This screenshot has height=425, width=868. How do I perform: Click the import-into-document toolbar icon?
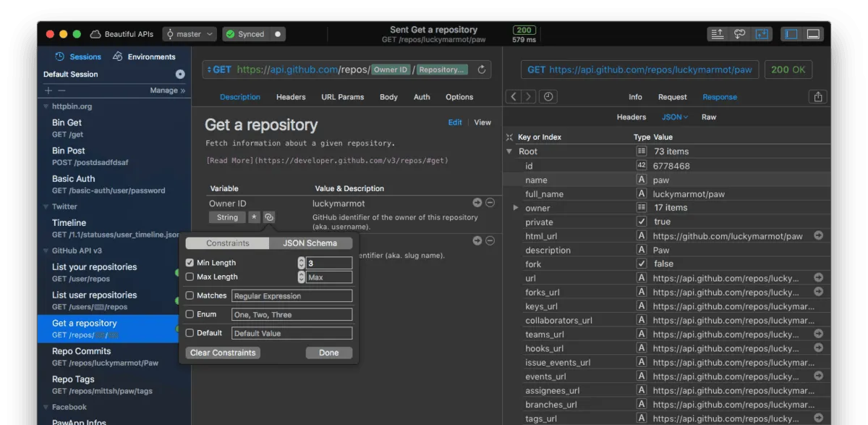[762, 33]
